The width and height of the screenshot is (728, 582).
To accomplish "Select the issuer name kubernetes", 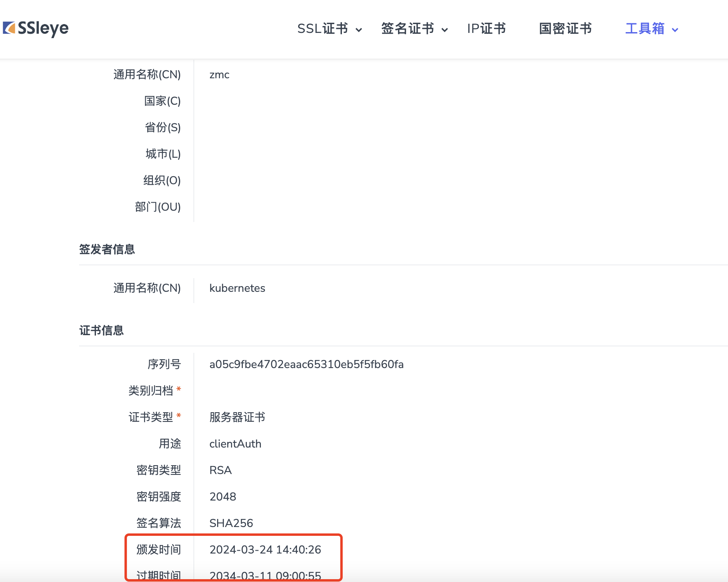I will 237,288.
